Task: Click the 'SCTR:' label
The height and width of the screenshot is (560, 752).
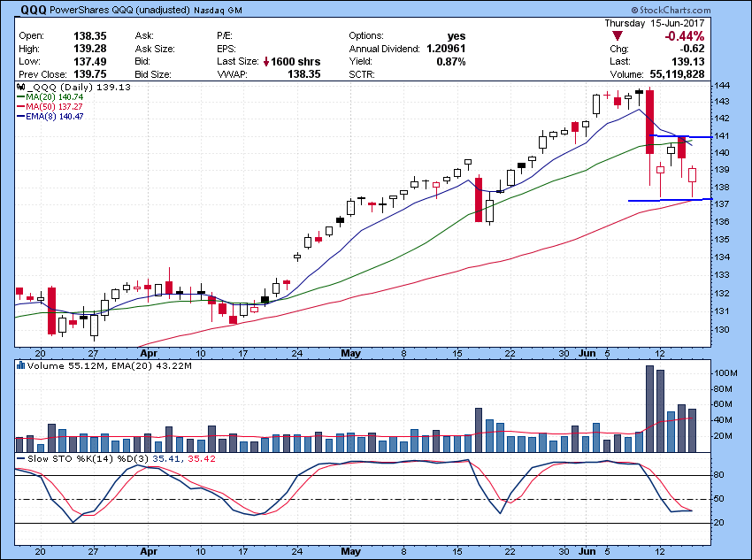Action: pos(362,74)
